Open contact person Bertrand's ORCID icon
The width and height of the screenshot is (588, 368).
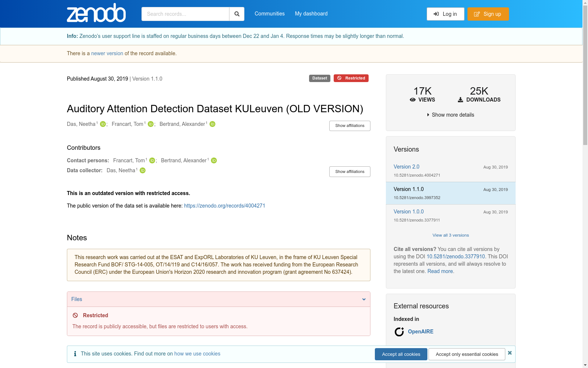coord(214,161)
